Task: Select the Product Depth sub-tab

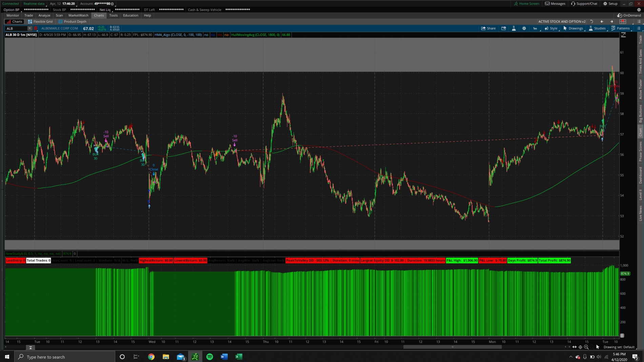Action: (72, 21)
